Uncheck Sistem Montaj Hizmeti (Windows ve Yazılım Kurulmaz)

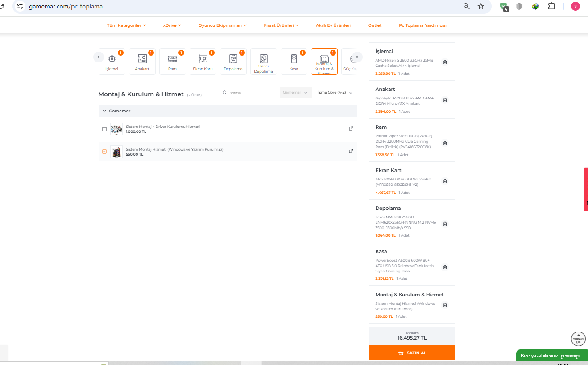(104, 152)
